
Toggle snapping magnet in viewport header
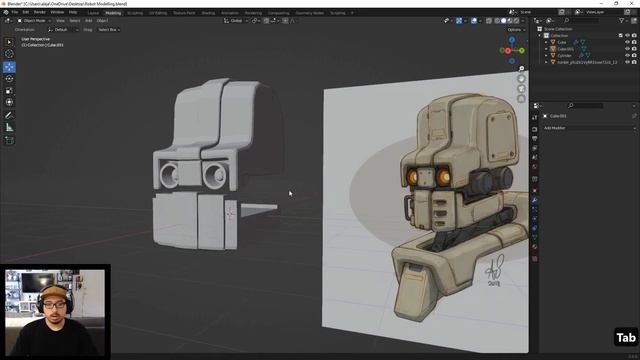[x=267, y=21]
